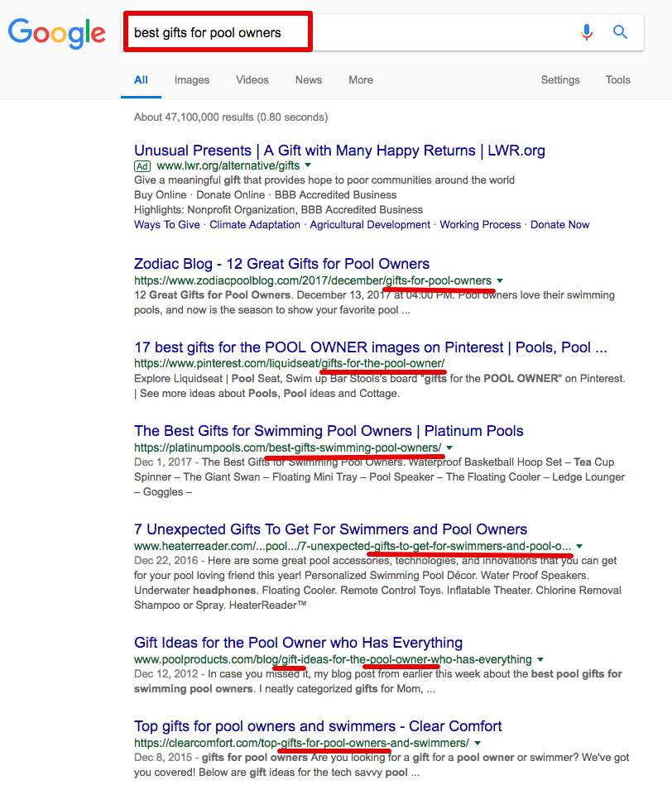The height and width of the screenshot is (785, 672).
Task: Switch to the Images tab
Action: tap(192, 80)
